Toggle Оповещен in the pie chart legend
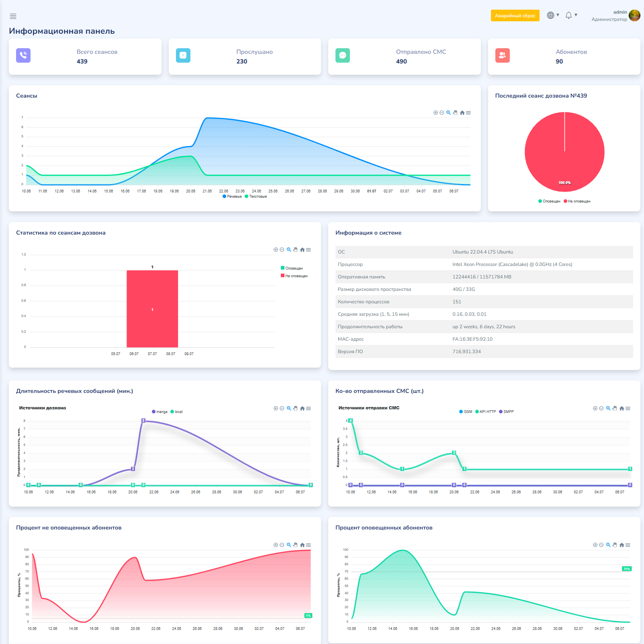Image resolution: width=644 pixels, height=644 pixels. point(549,201)
